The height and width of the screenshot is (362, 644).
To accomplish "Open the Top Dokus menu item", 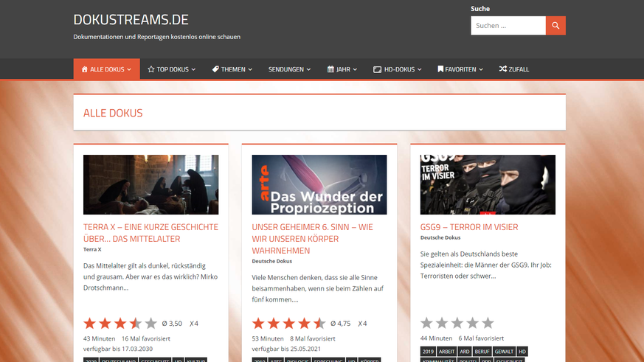I will [x=172, y=69].
